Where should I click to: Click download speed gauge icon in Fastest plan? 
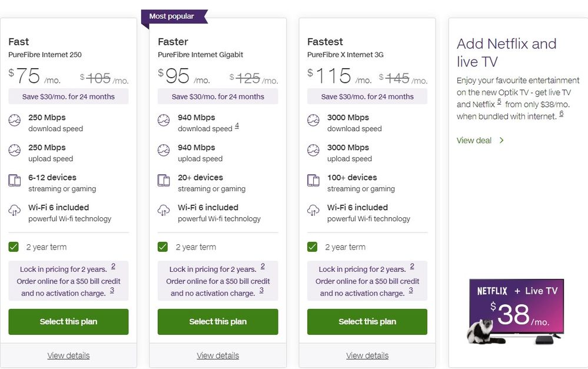(x=314, y=121)
